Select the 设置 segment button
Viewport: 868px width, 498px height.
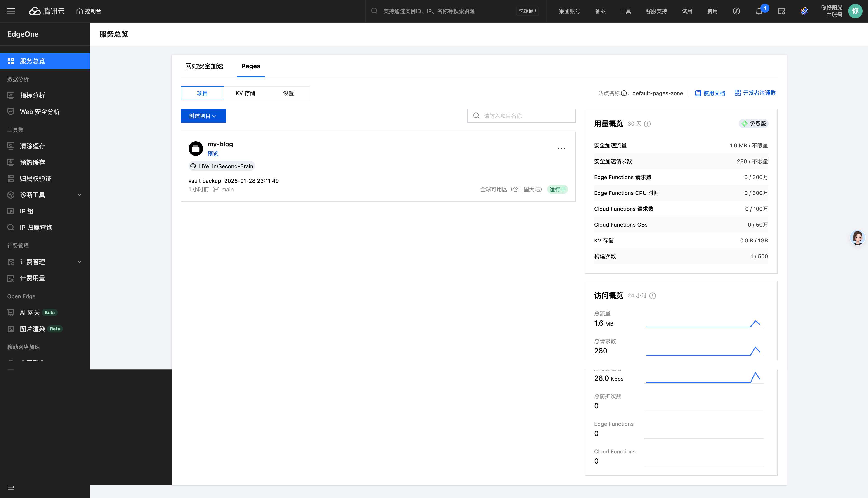click(288, 93)
